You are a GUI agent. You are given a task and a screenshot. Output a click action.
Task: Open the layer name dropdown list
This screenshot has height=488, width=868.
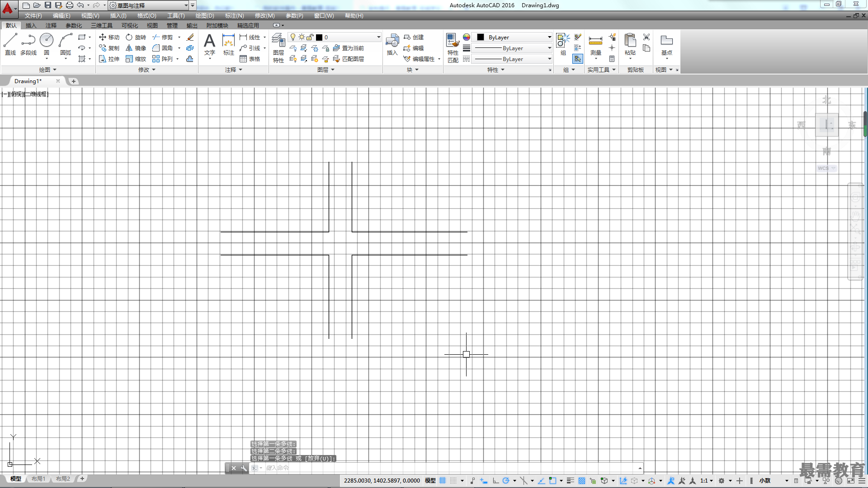[x=335, y=37]
